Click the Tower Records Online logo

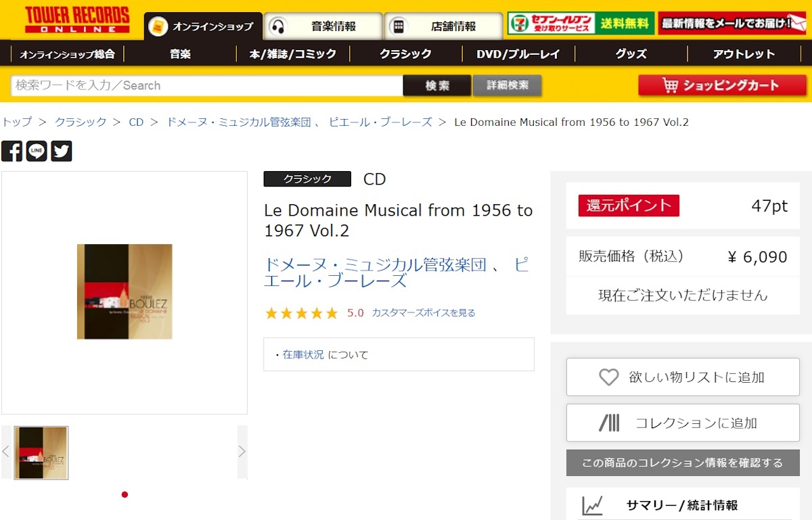coord(76,20)
